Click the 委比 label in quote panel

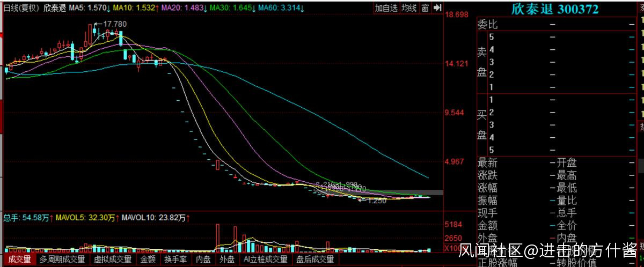488,24
